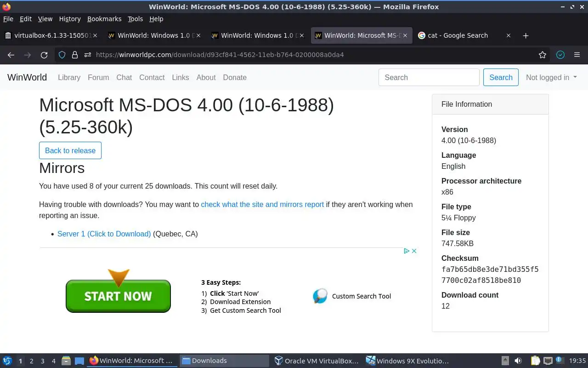
Task: Open the blue extension icon in the toolbar
Action: 560,55
